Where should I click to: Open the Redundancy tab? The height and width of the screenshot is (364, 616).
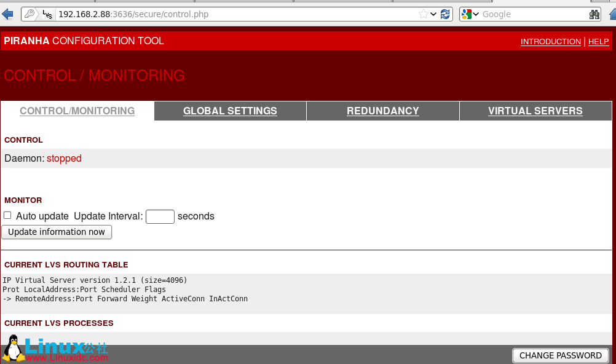click(382, 111)
